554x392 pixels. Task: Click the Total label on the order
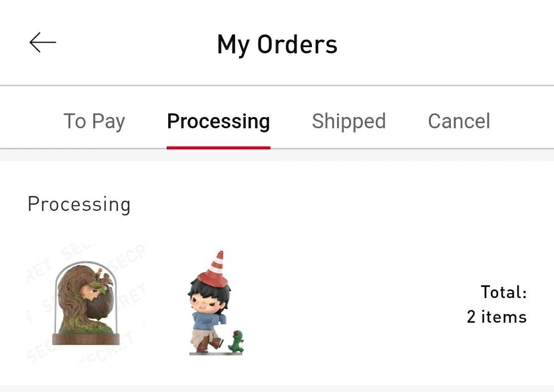tap(504, 292)
